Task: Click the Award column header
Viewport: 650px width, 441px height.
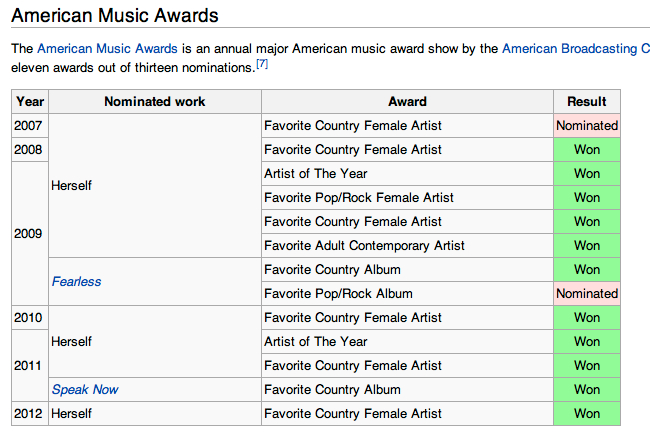Action: [407, 102]
